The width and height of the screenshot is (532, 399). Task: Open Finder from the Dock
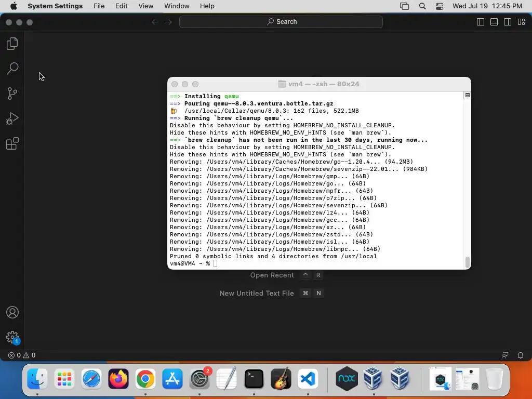pyautogui.click(x=37, y=379)
